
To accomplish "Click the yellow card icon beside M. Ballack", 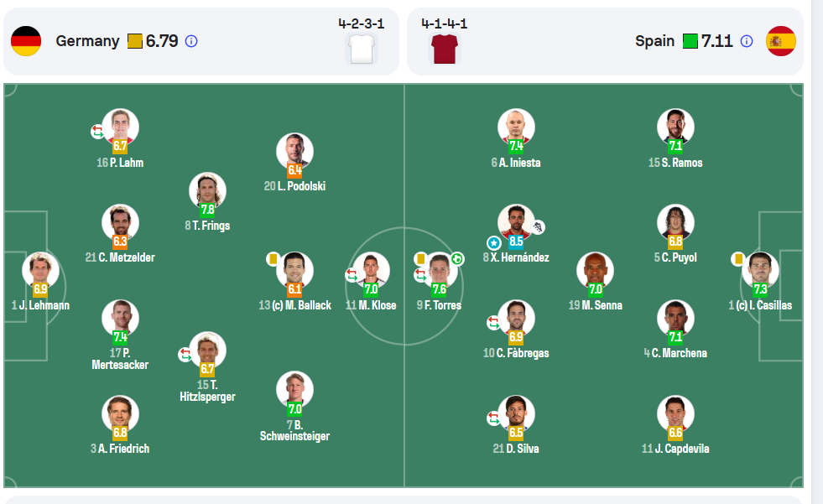I will (x=273, y=258).
